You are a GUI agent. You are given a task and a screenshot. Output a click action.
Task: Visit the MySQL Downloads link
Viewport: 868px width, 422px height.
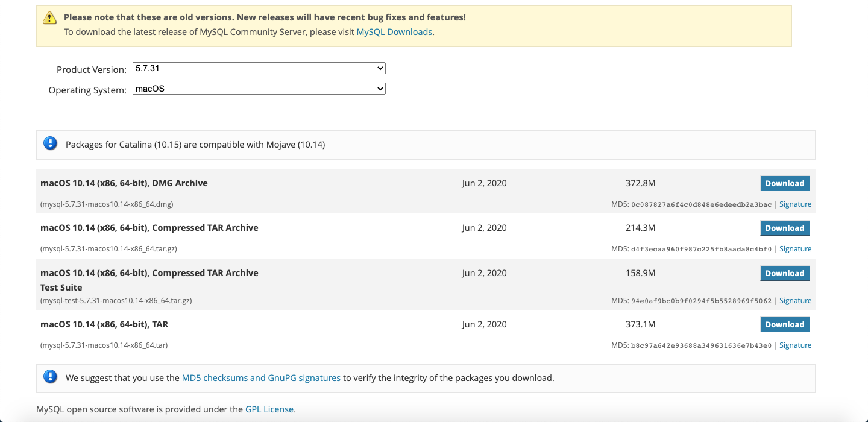(394, 32)
